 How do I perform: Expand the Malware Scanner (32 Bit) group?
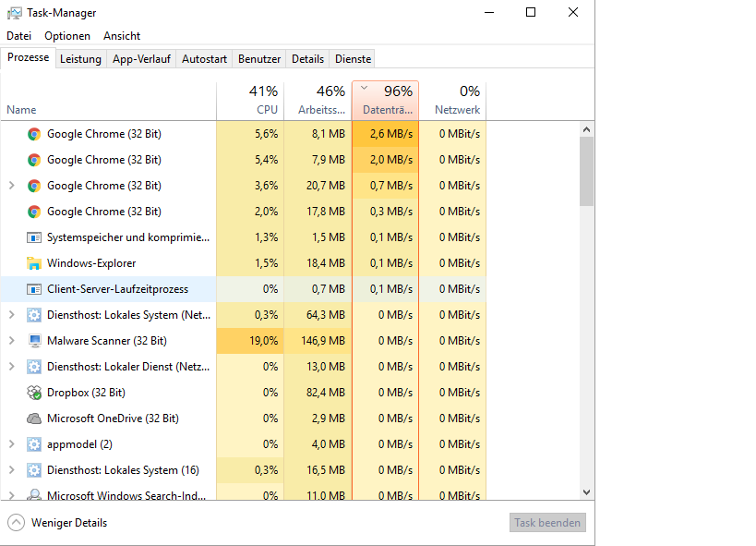tap(12, 341)
